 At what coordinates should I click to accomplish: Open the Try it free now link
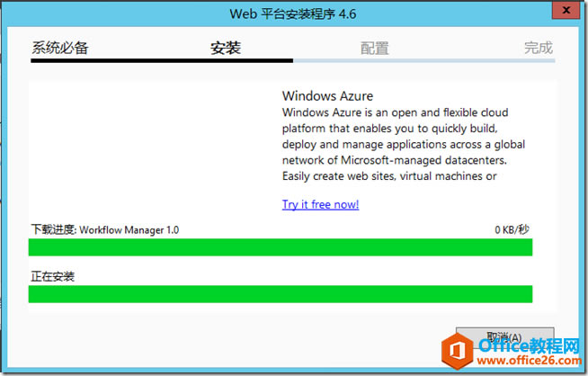[320, 204]
